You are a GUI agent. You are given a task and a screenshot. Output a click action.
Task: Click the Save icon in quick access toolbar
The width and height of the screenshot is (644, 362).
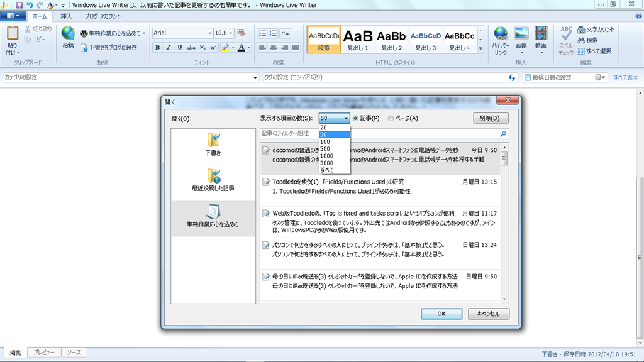(x=19, y=5)
